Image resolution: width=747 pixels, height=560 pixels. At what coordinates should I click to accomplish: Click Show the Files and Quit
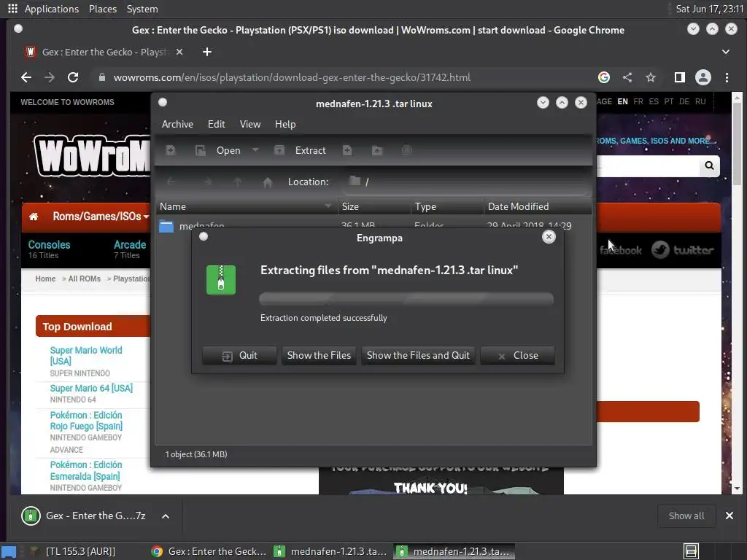click(418, 356)
